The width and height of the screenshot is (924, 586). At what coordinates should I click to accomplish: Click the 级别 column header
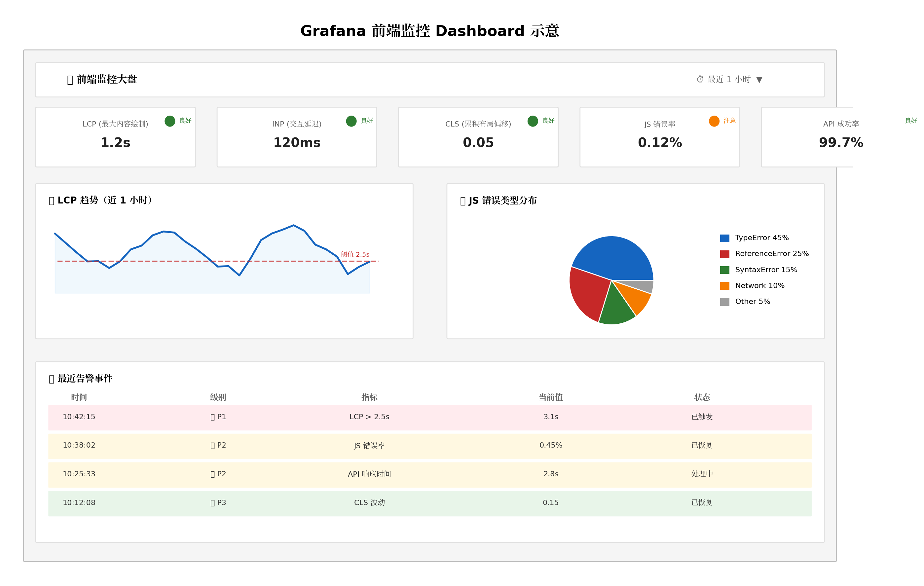pyautogui.click(x=218, y=397)
